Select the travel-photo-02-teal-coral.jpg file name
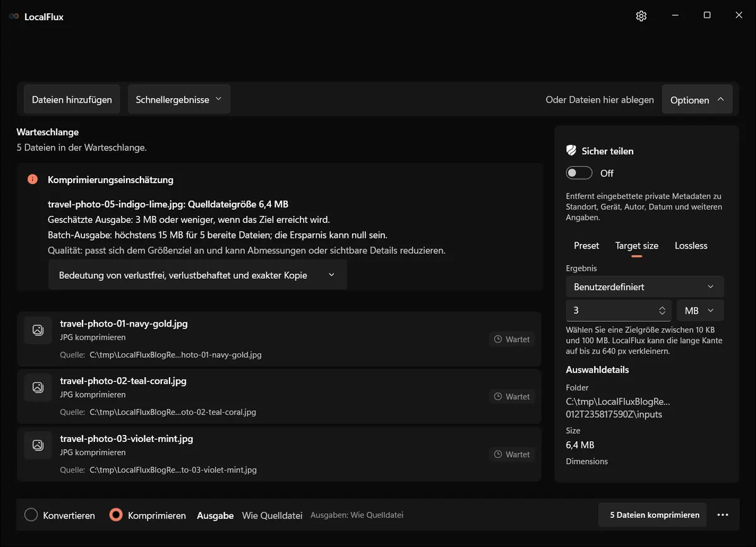 [x=123, y=381]
